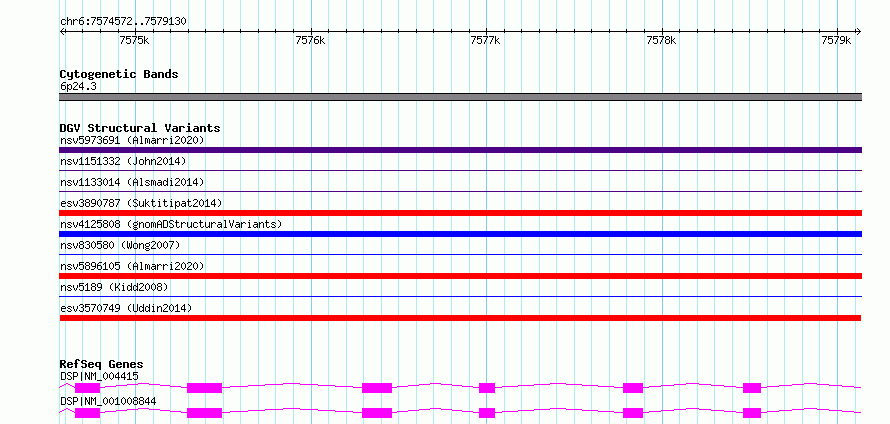This screenshot has width=890, height=424.
Task: Select the dark purple nsv5973691 variant bar
Action: 460,150
